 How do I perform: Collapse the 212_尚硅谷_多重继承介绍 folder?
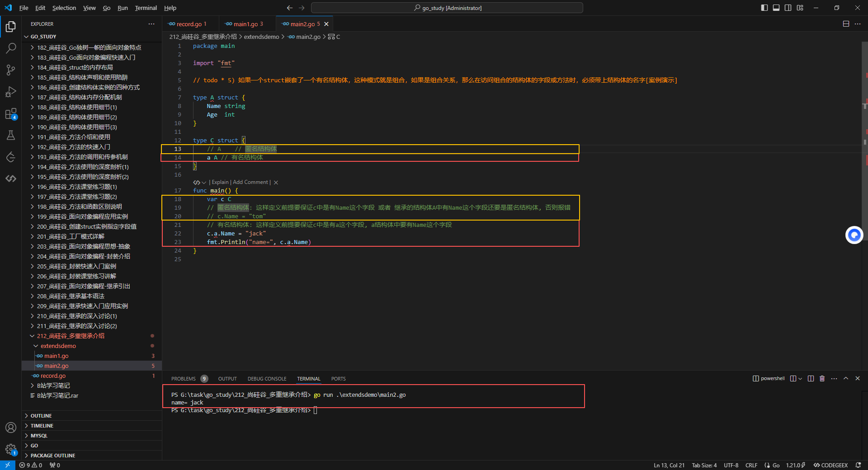(92, 336)
